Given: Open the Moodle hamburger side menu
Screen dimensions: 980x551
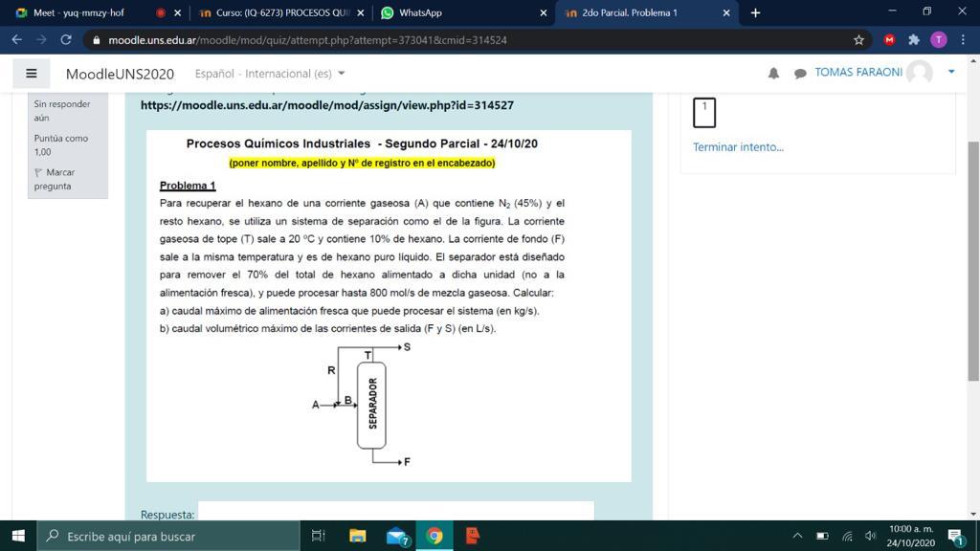Looking at the screenshot, I should click(31, 74).
